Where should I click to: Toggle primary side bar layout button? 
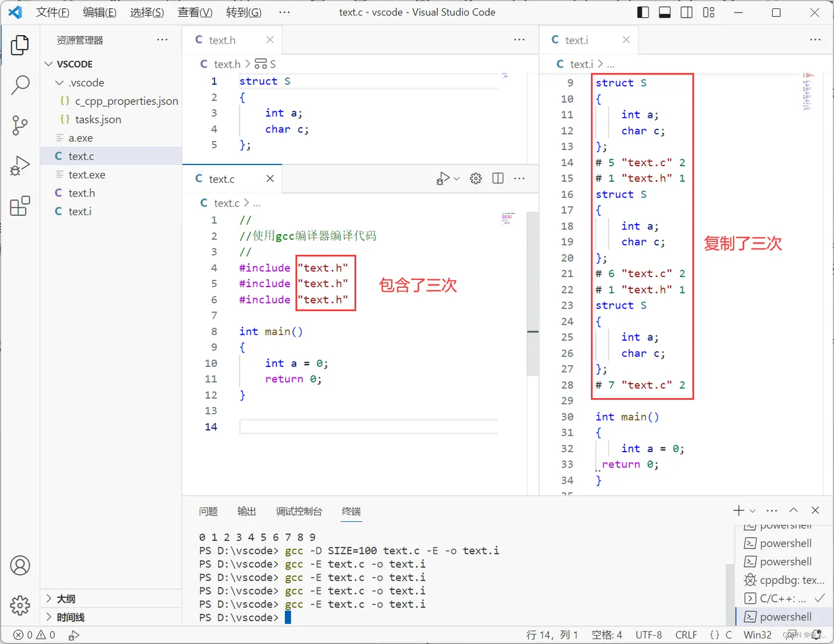(x=643, y=13)
